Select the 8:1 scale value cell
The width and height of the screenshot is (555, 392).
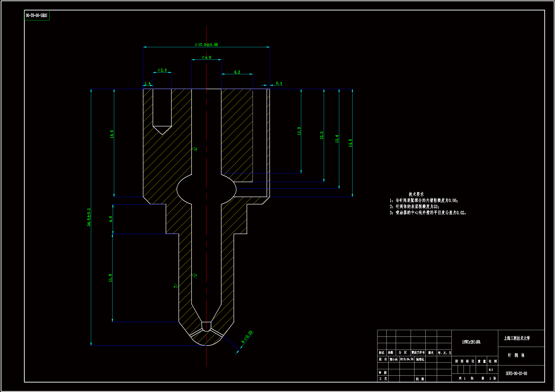pos(491,370)
